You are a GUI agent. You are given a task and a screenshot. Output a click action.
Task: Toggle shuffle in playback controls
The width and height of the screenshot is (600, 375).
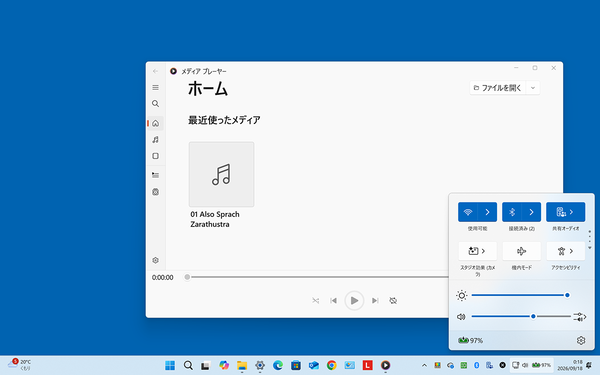[x=316, y=301]
